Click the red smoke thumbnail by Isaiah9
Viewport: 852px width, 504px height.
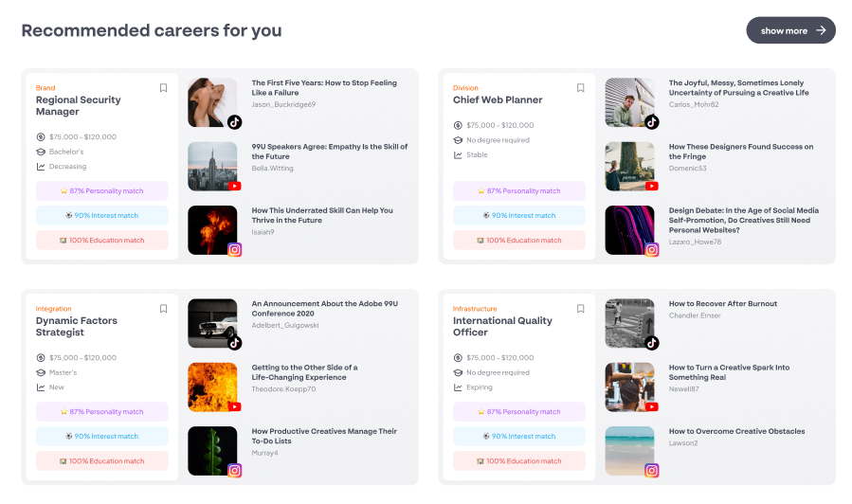point(212,230)
